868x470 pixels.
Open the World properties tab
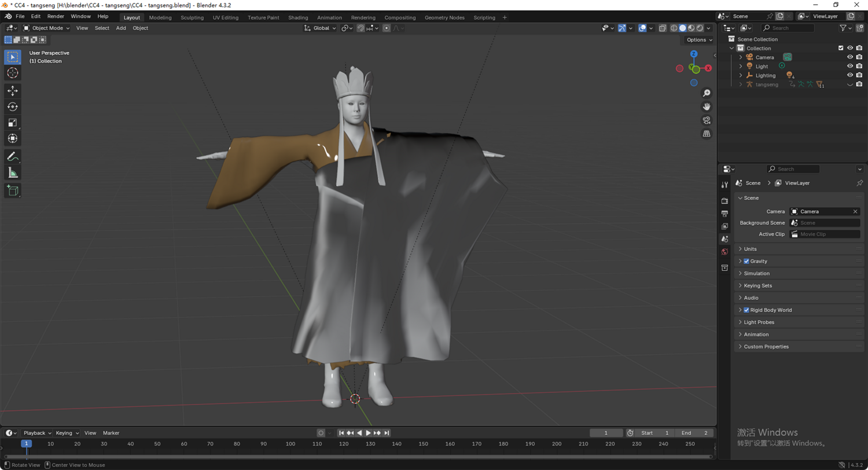point(724,252)
